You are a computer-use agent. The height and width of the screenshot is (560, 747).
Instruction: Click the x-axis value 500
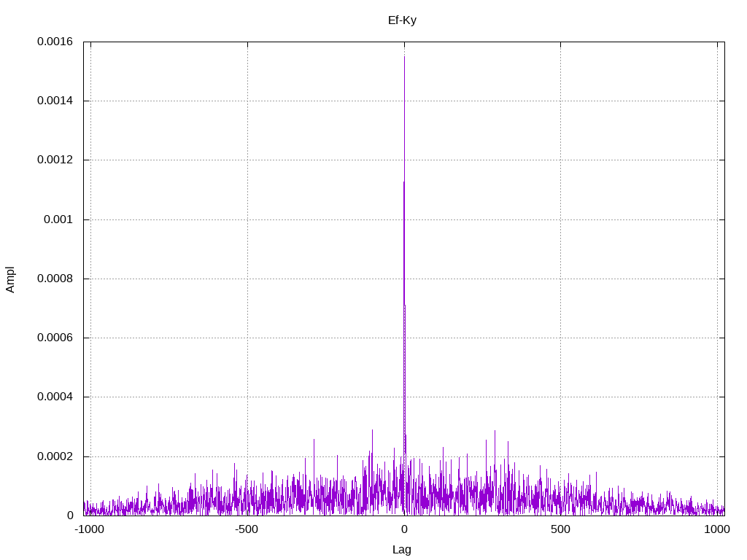[560, 529]
